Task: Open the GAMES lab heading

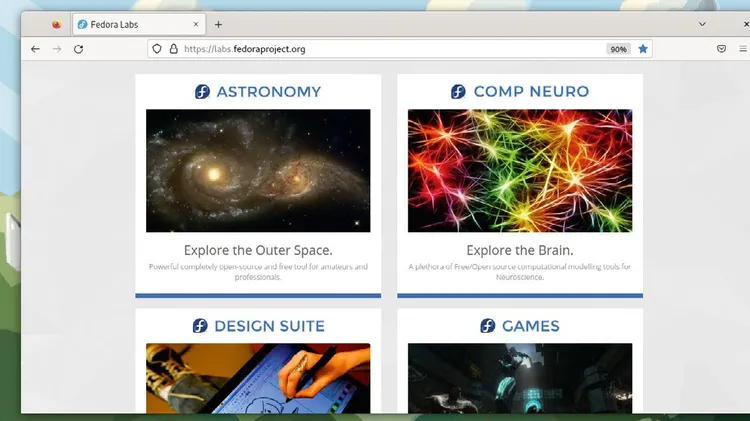Action: [530, 326]
